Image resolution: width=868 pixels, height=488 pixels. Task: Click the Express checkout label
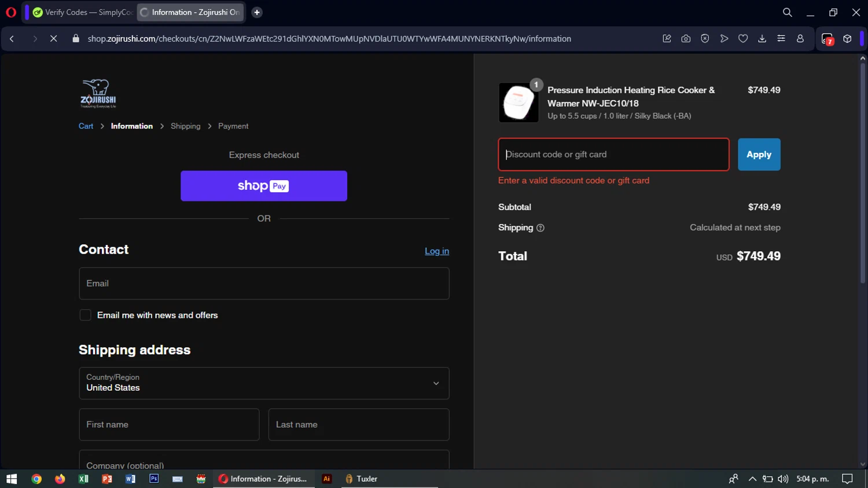pos(264,155)
